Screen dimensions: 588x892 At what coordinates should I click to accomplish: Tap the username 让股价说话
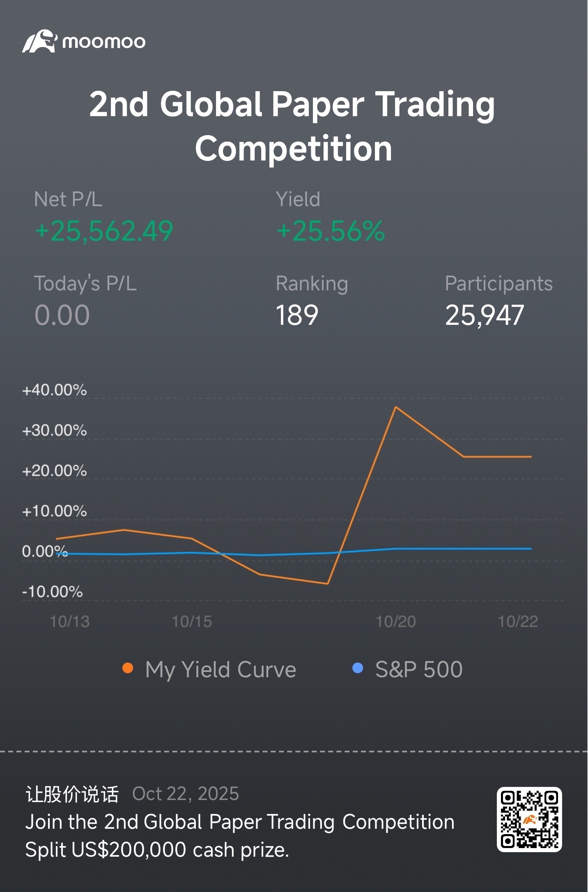pos(72,794)
